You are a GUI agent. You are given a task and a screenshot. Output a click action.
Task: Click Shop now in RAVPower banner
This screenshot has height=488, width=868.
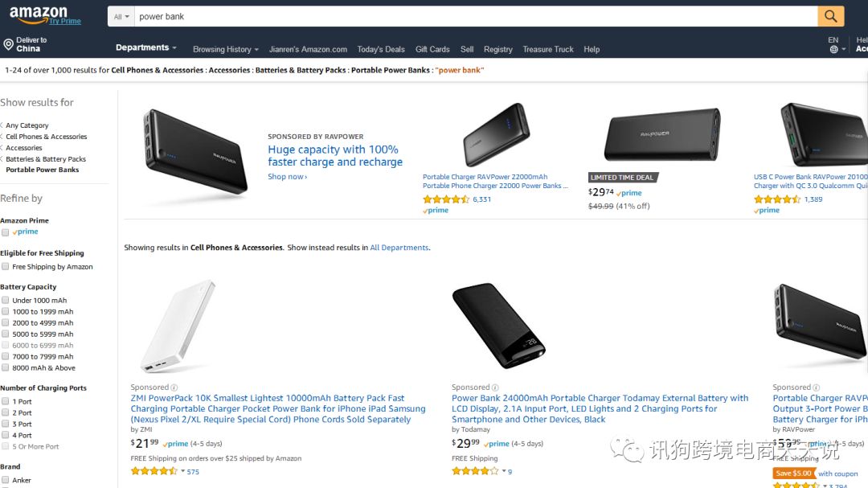(287, 177)
